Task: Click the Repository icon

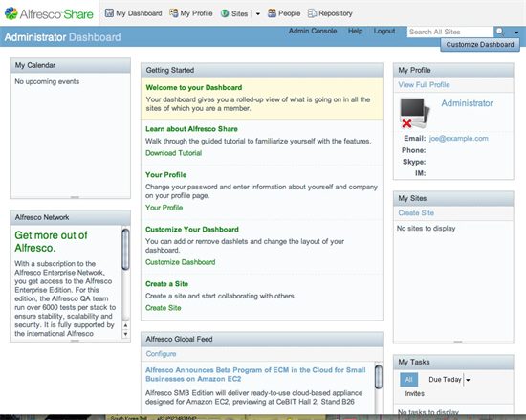Action: click(x=312, y=13)
